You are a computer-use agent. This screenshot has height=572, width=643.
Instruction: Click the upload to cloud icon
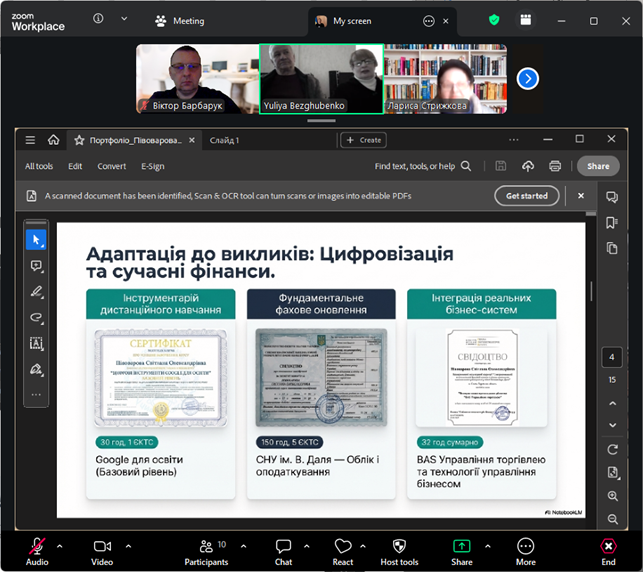coord(528,166)
